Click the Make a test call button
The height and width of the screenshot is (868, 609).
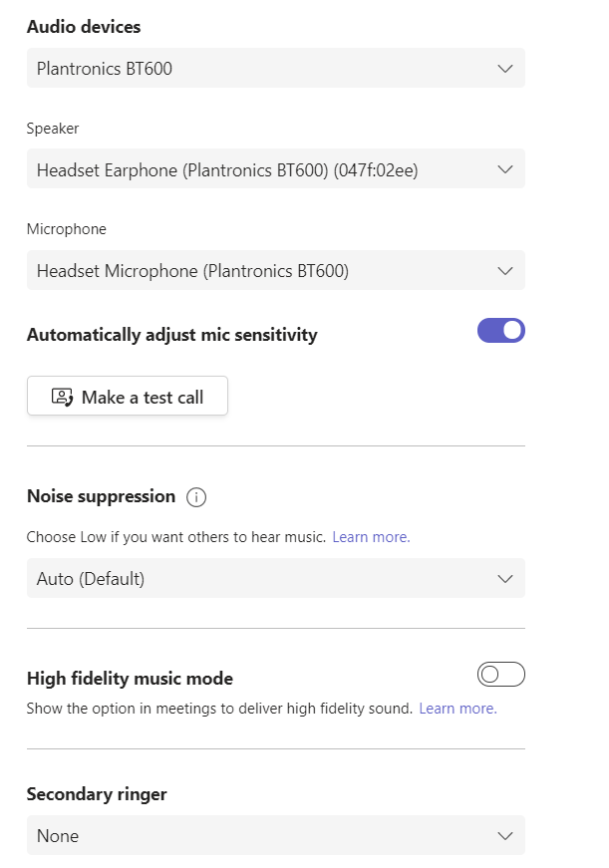coord(127,396)
